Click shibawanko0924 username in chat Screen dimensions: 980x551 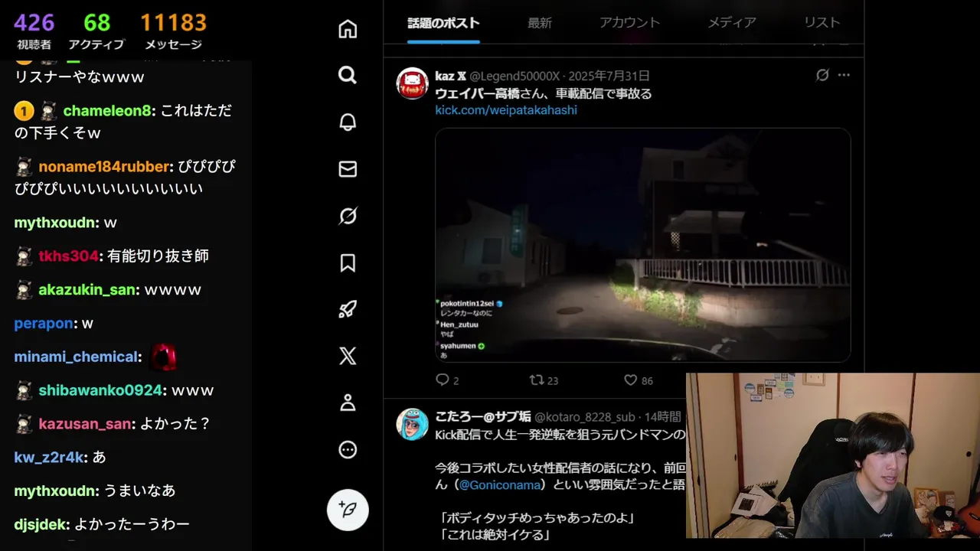[x=100, y=390]
